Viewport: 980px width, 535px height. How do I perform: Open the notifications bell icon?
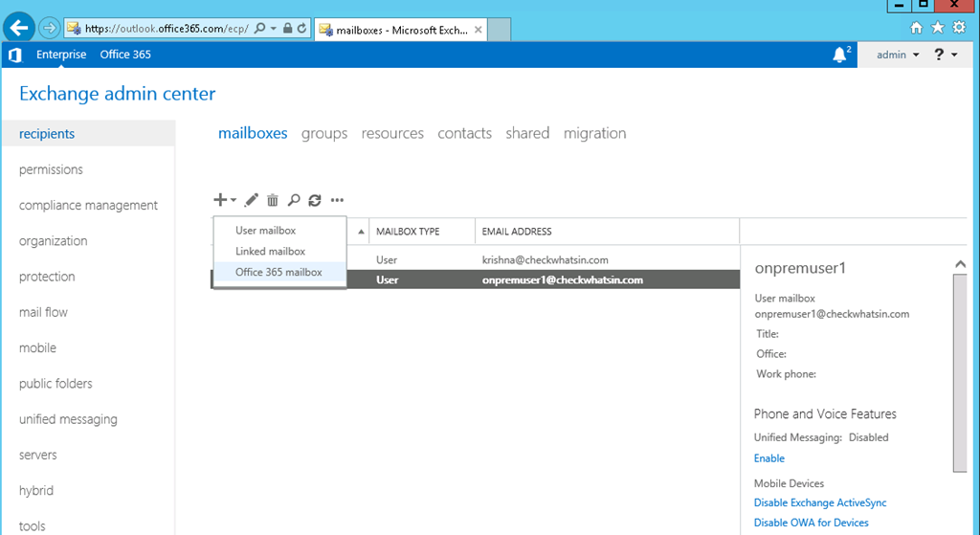tap(840, 55)
